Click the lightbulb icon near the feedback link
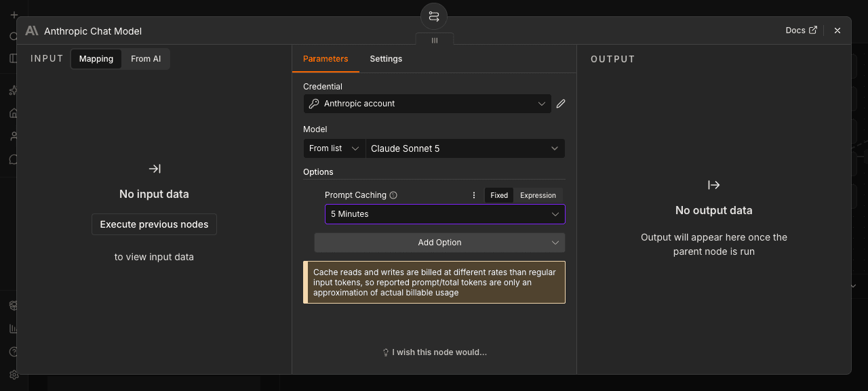Screen dimensions: 868x391 pyautogui.click(x=386, y=352)
